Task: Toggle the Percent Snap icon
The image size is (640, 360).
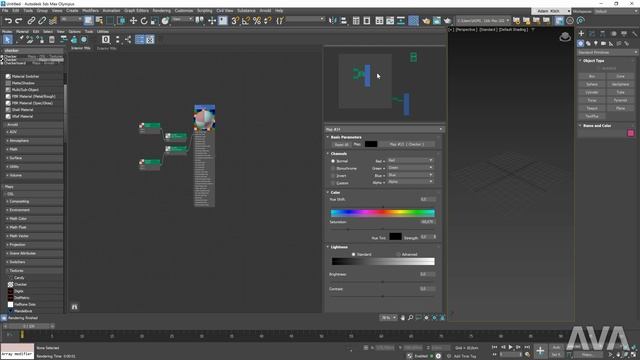Action: click(x=257, y=20)
